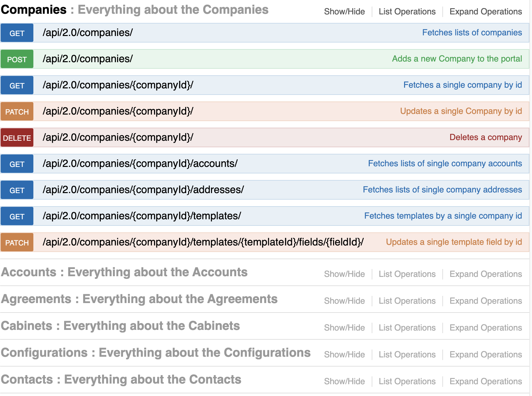Click the green POST method badge
This screenshot has width=532, height=396.
tap(17, 59)
